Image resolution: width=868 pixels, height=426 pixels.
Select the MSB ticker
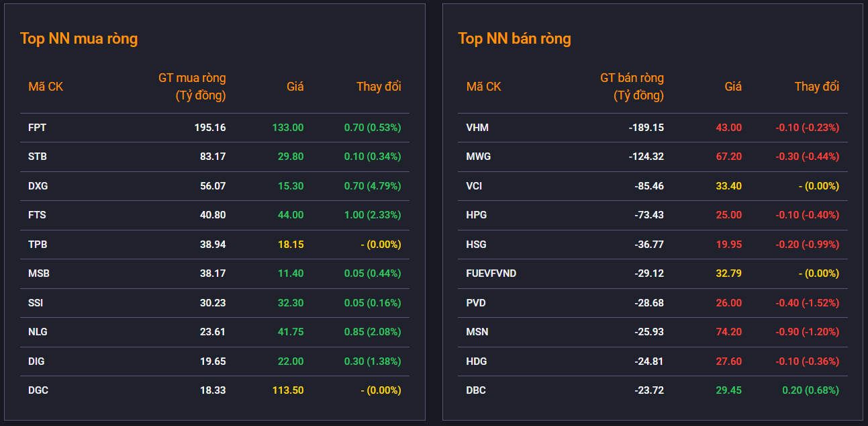[39, 273]
